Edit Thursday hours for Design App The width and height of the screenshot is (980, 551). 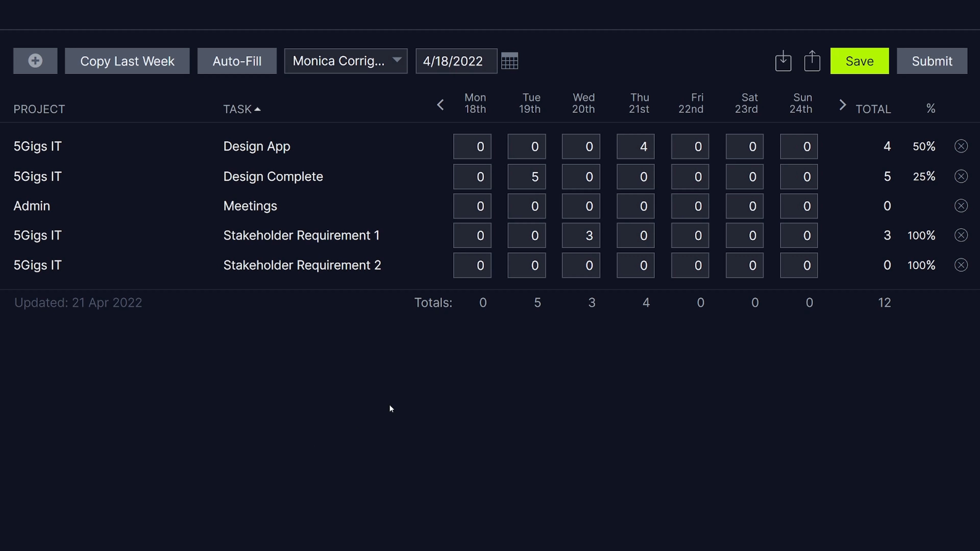tap(635, 146)
